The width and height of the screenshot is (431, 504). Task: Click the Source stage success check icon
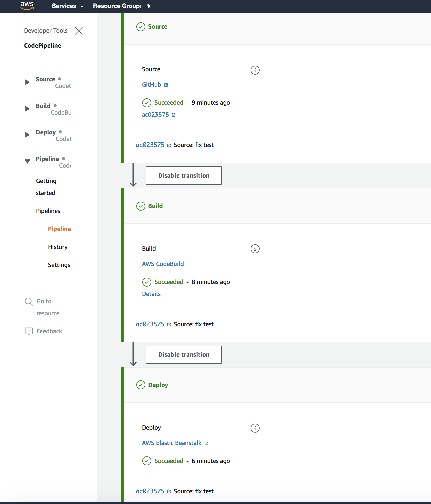point(141,27)
